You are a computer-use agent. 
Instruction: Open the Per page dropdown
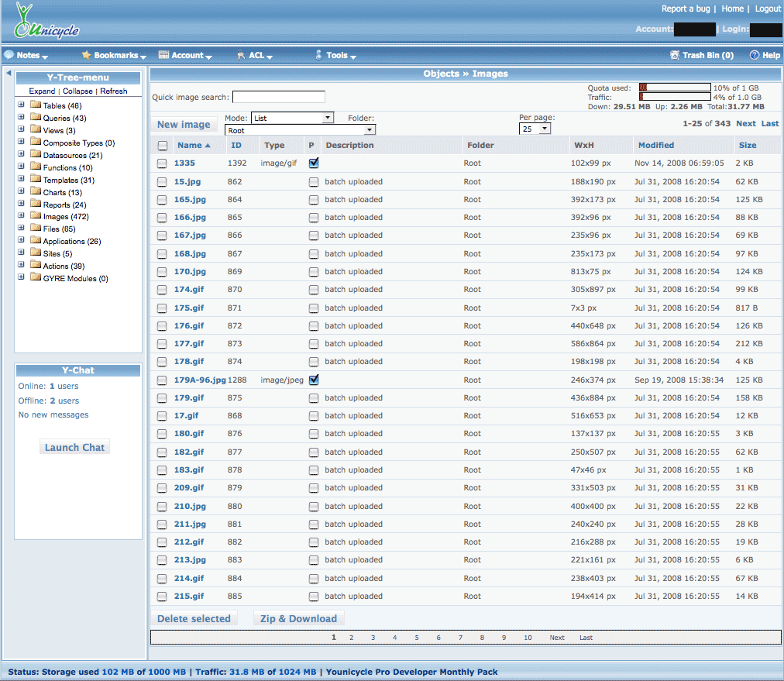tap(535, 129)
